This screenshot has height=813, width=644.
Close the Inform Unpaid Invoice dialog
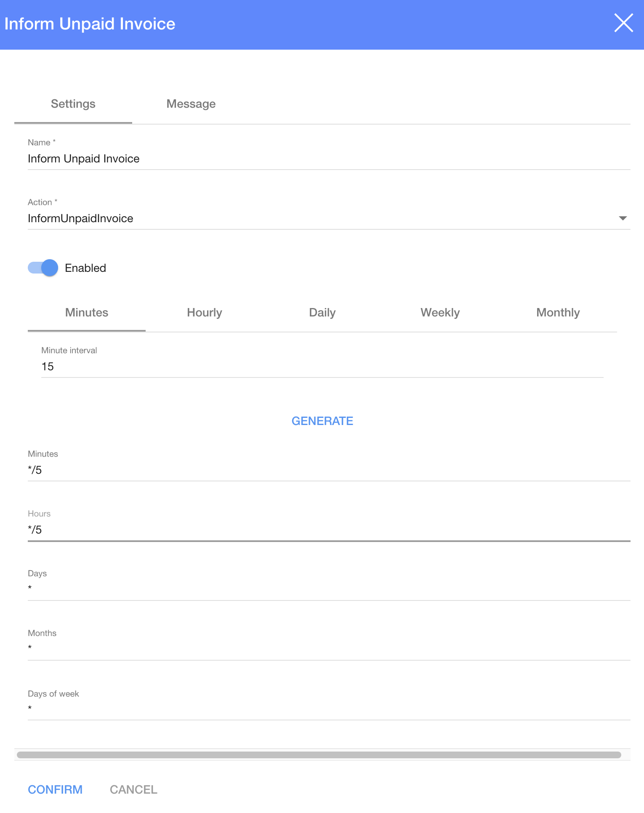click(623, 23)
